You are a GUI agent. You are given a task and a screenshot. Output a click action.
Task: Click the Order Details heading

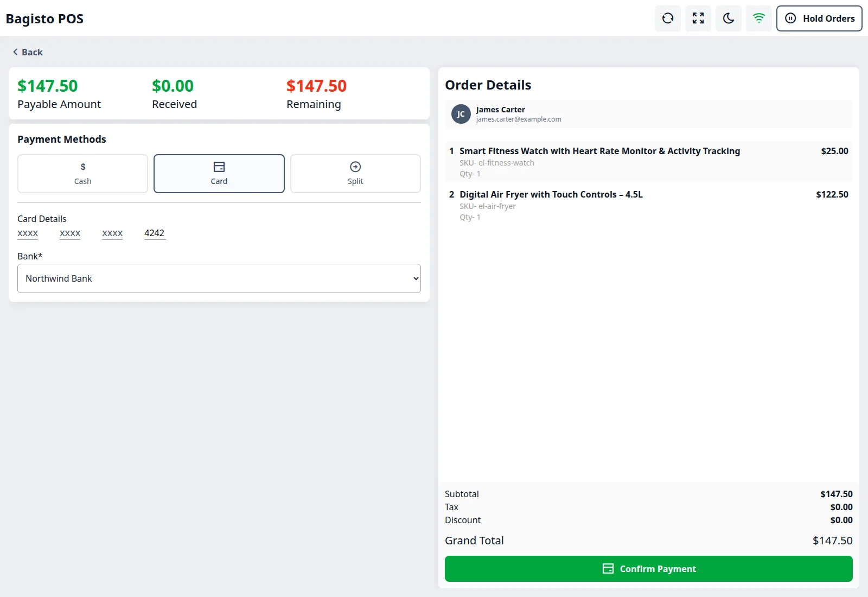pos(488,85)
